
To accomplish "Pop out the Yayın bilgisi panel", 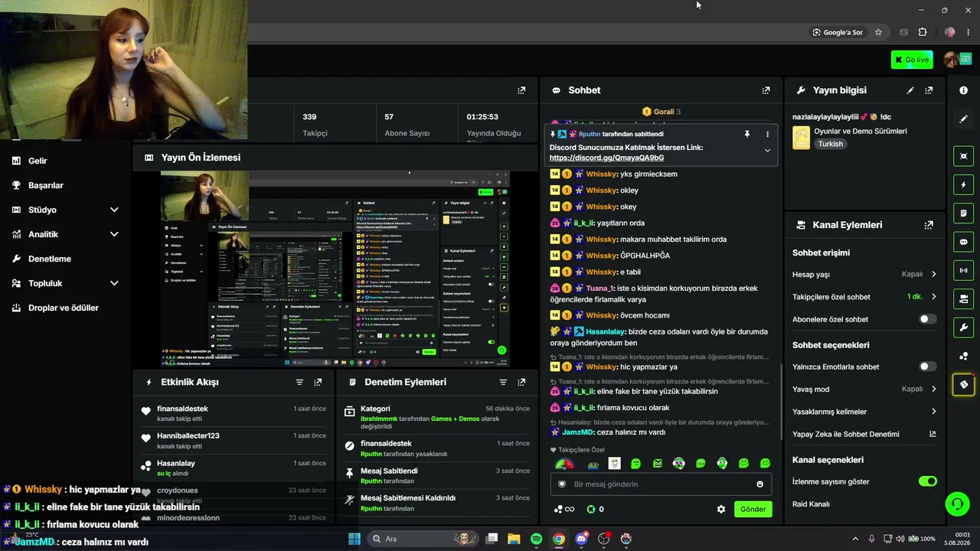I will coord(929,90).
